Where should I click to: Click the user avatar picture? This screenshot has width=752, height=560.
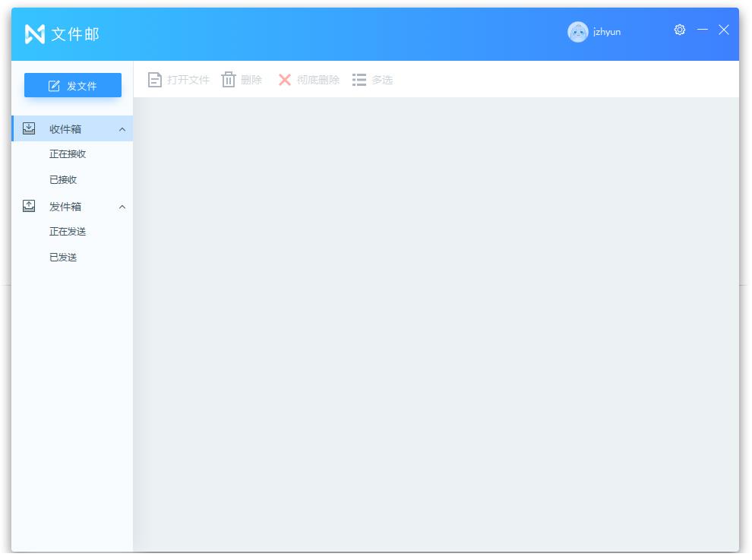(578, 32)
